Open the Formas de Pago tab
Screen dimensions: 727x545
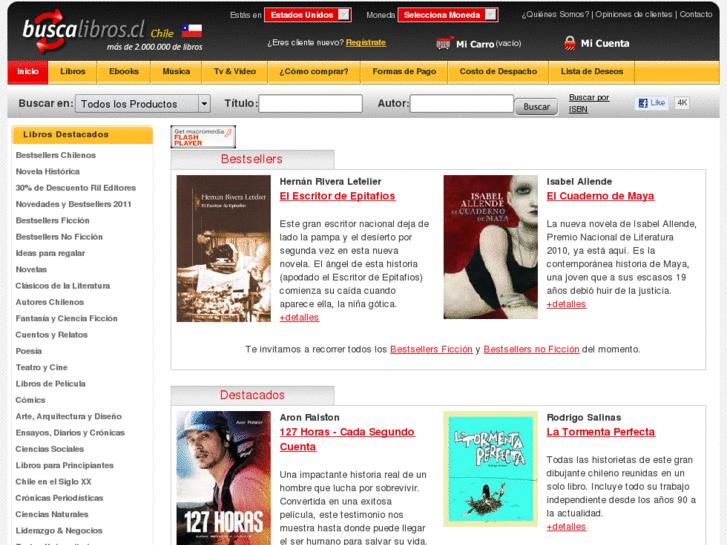coord(404,71)
